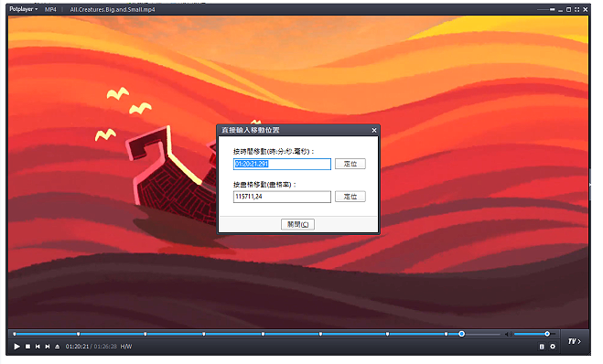Click the time position input field
The width and height of the screenshot is (603, 364).
click(282, 164)
